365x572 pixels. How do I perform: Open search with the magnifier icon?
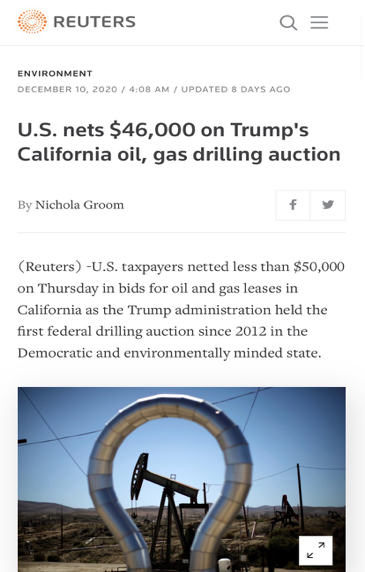288,23
